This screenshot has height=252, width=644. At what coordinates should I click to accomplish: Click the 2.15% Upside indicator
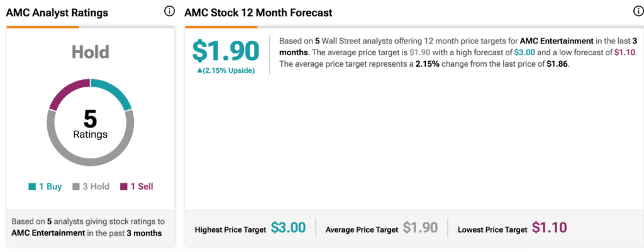[226, 70]
